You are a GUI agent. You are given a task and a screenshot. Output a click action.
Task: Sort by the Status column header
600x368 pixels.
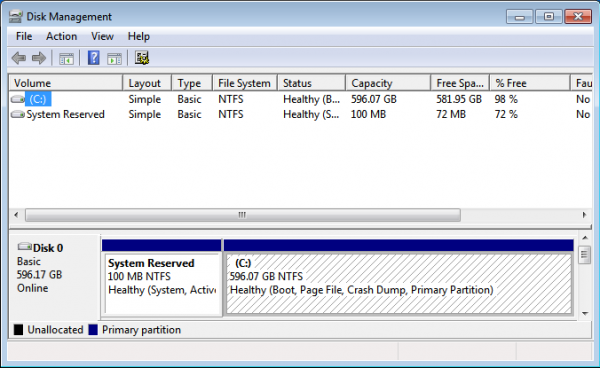[311, 83]
